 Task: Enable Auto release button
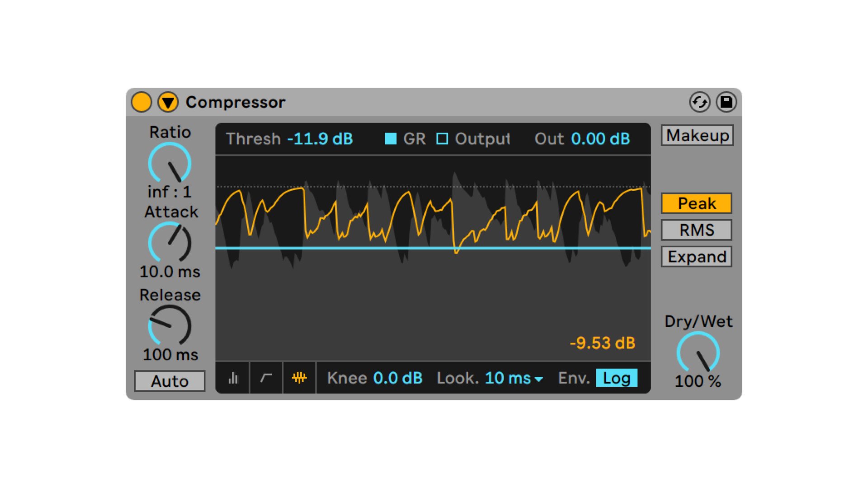(170, 381)
